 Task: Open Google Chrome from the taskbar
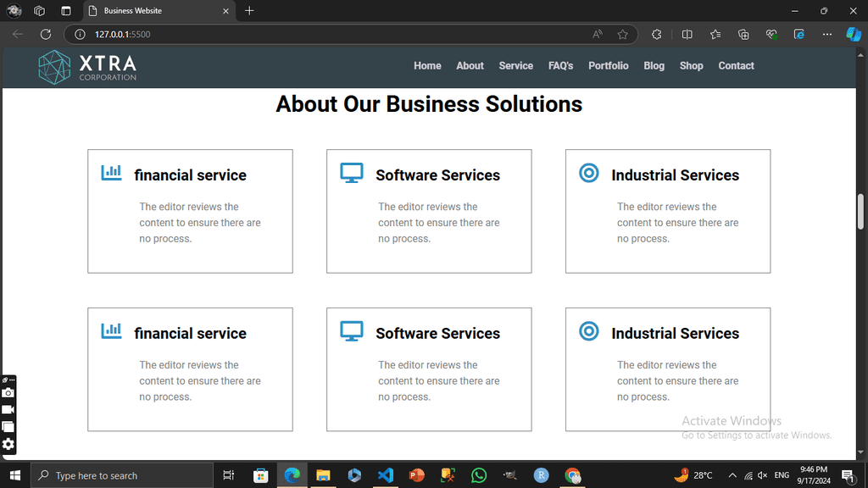pos(572,475)
